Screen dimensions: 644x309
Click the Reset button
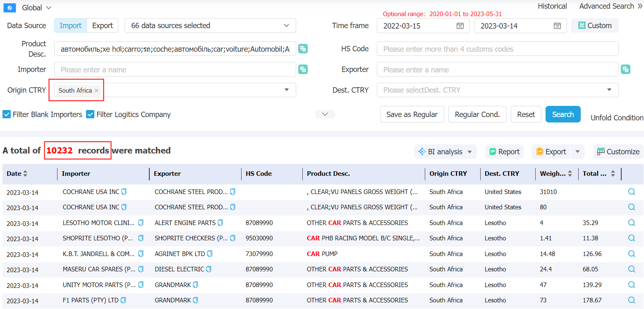526,115
